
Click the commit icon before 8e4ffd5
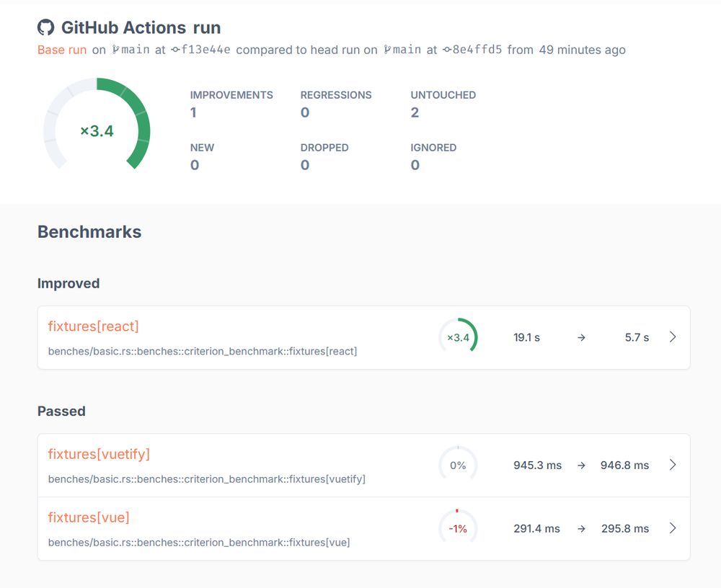point(447,50)
